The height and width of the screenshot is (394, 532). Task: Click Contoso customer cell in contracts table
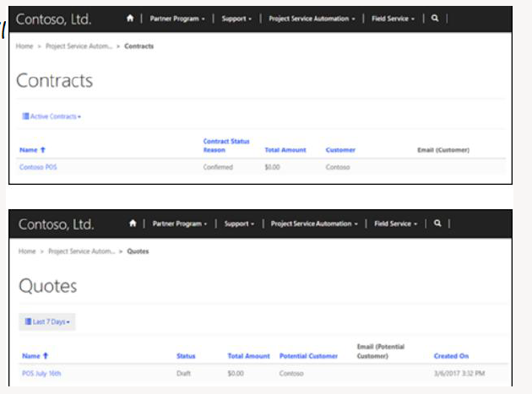(338, 167)
